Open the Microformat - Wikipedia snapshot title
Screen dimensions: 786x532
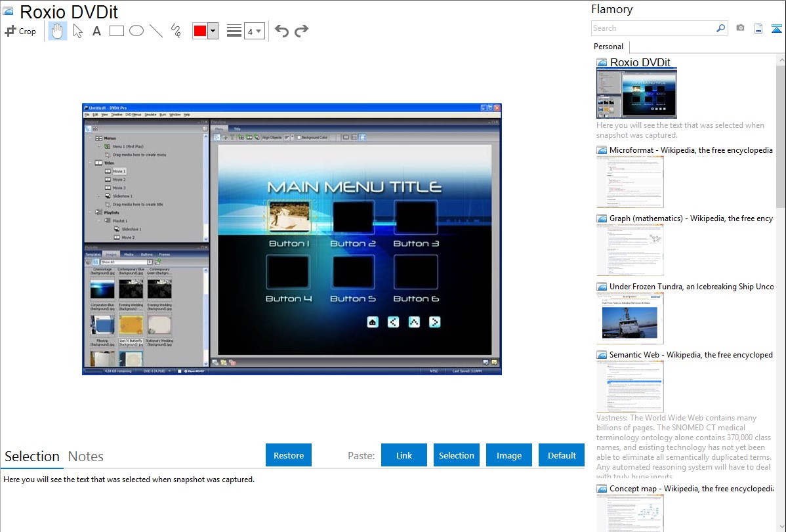[x=691, y=150]
